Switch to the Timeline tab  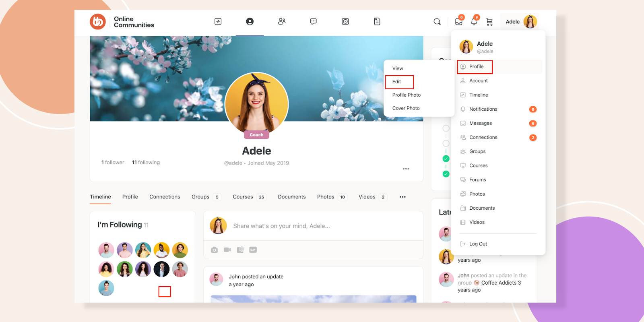pos(100,197)
